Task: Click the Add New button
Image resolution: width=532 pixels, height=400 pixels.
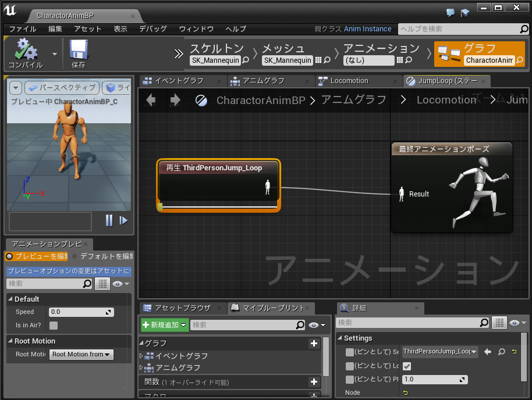Action: (165, 325)
